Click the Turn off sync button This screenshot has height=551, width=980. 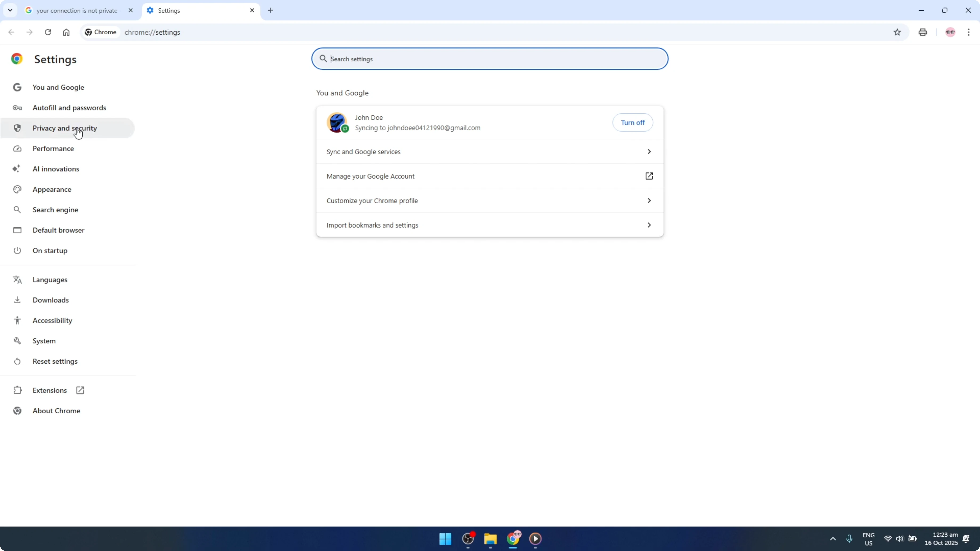pyautogui.click(x=633, y=122)
